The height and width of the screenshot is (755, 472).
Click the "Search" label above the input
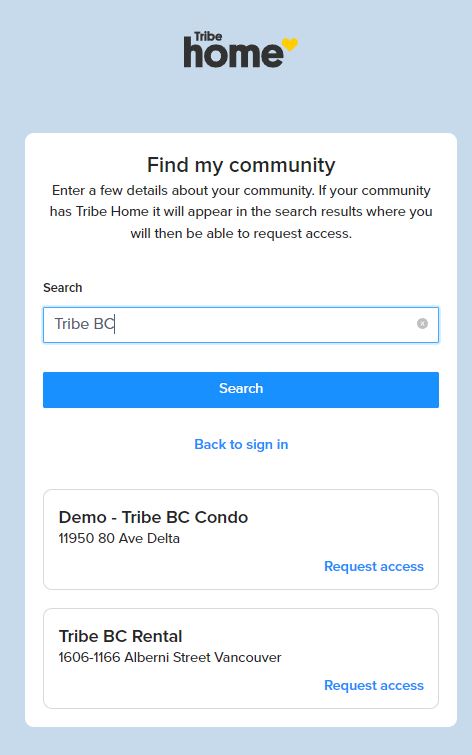click(x=63, y=287)
